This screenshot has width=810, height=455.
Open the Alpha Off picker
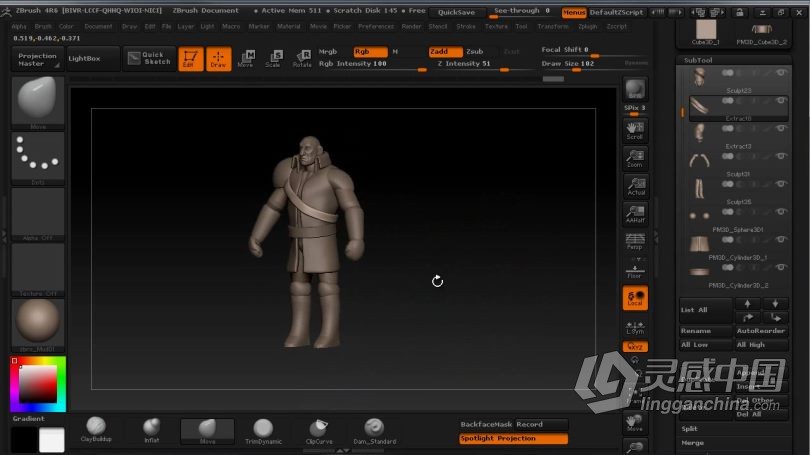pos(38,214)
